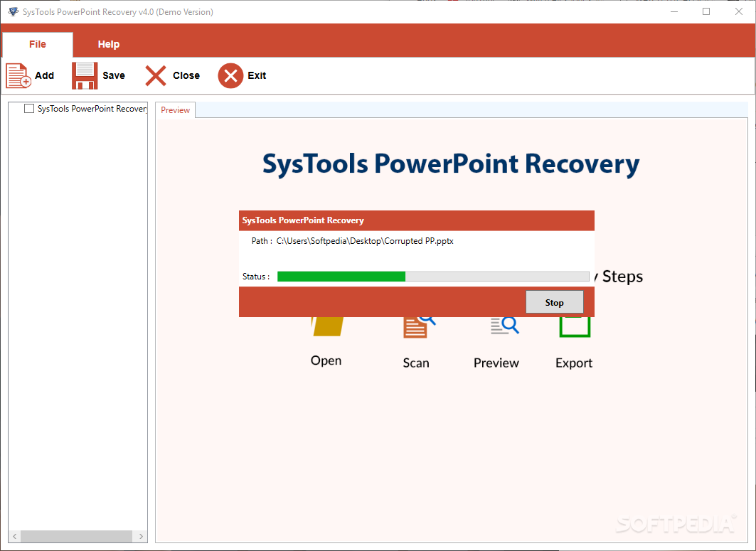756x551 pixels.
Task: Click the Open folder icon
Action: tap(329, 326)
